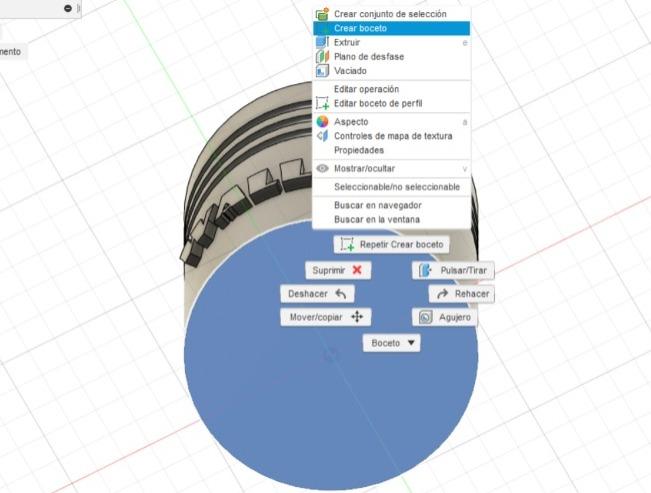Click the Crear conjunto de selección icon
651x493 pixels.
322,14
